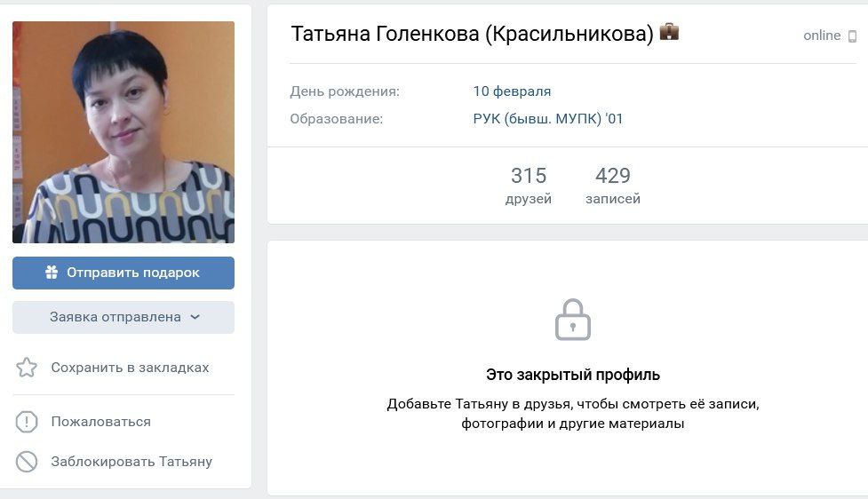Select Сохранить в закладках
The height and width of the screenshot is (499, 868).
130,368
